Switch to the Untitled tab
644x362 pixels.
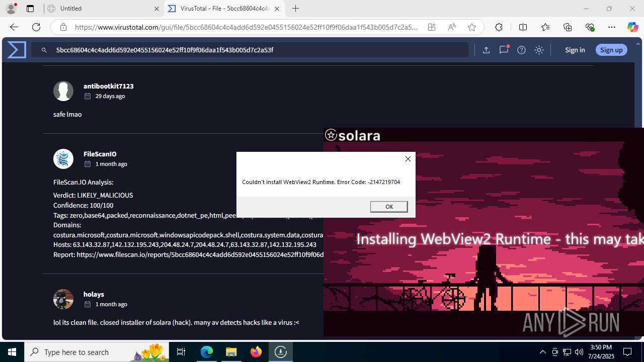click(x=103, y=9)
